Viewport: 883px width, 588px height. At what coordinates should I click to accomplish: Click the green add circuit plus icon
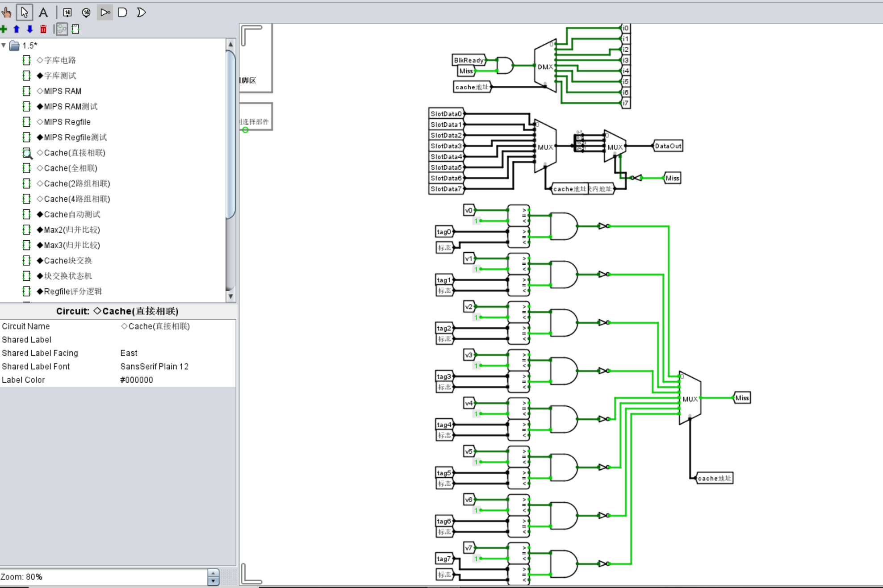4,29
